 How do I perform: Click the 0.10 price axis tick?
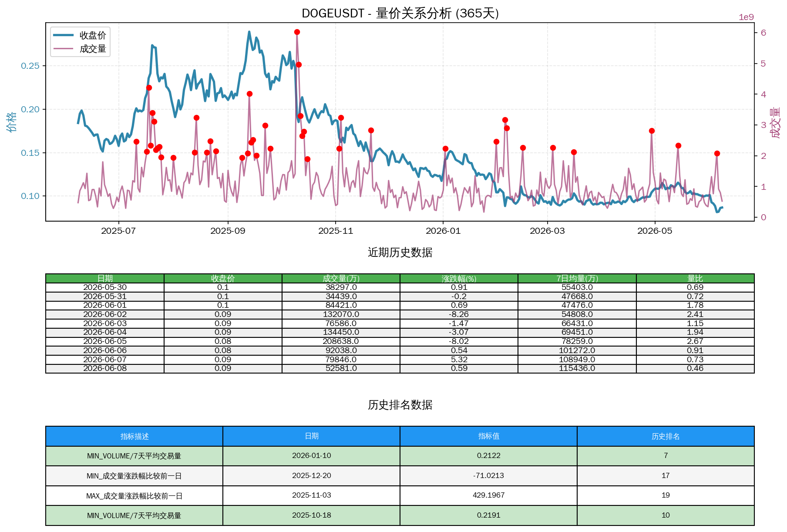coord(30,196)
